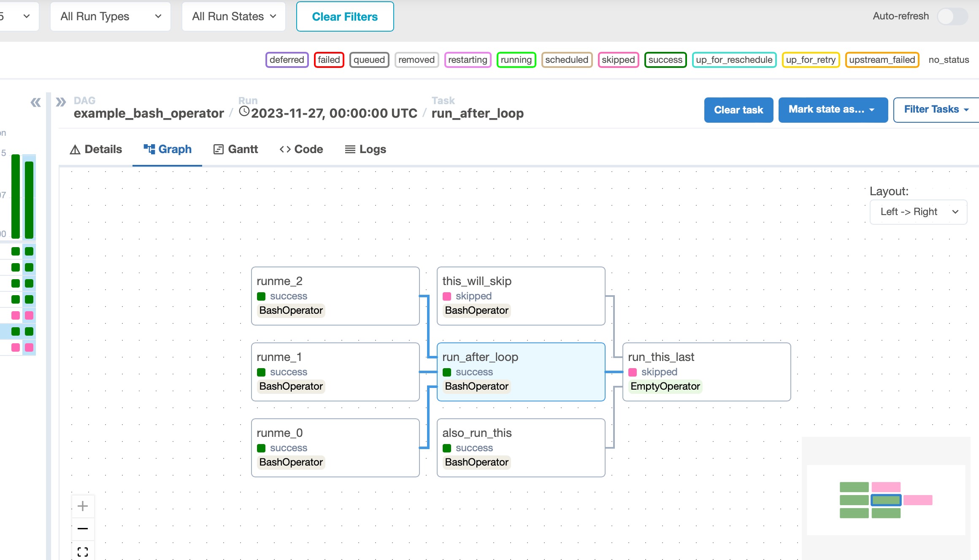This screenshot has height=560, width=979.
Task: Select the tall green run duration bar
Action: 16,196
